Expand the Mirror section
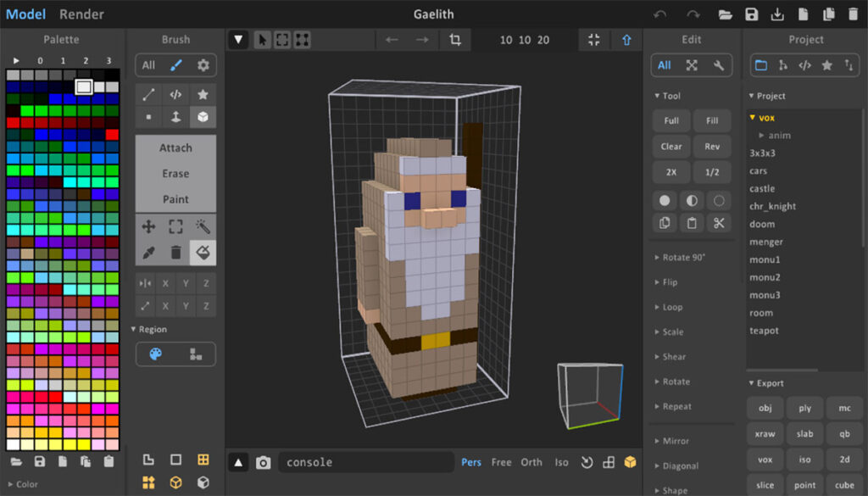The image size is (868, 496). click(671, 441)
